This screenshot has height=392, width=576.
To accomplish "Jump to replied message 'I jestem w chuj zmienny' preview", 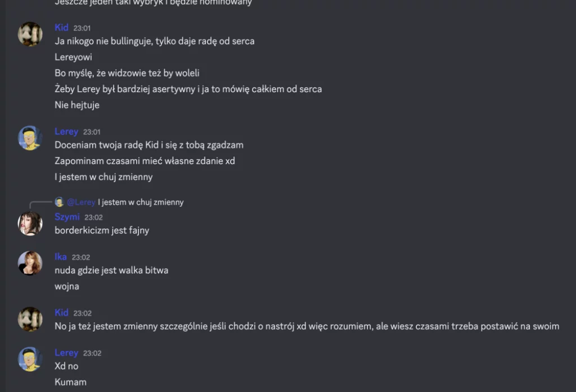I will click(141, 202).
